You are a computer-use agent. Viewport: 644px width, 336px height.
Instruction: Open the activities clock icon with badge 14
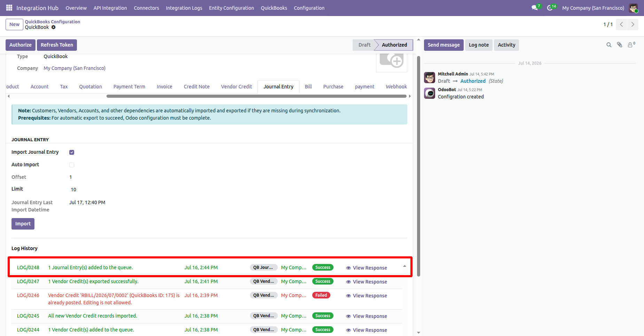coord(550,8)
